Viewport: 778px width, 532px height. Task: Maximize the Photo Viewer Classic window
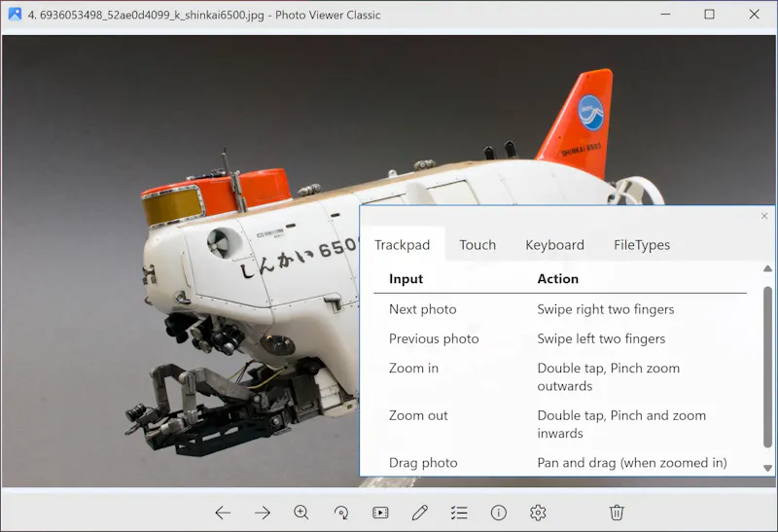(x=710, y=14)
